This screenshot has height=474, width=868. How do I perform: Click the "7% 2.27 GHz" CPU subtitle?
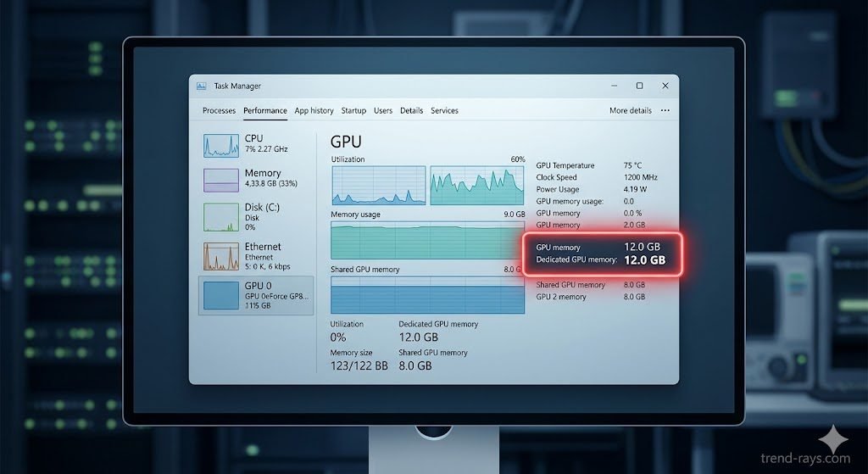[x=266, y=149]
